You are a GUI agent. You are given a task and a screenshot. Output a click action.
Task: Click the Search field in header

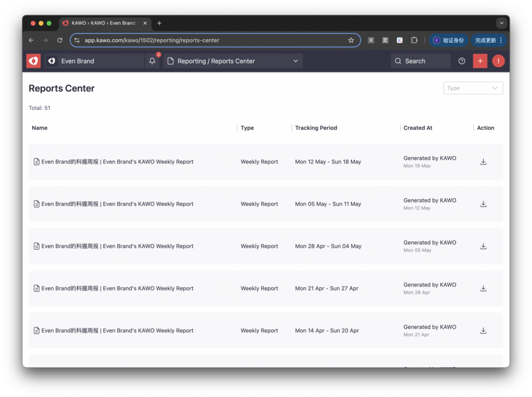point(420,61)
